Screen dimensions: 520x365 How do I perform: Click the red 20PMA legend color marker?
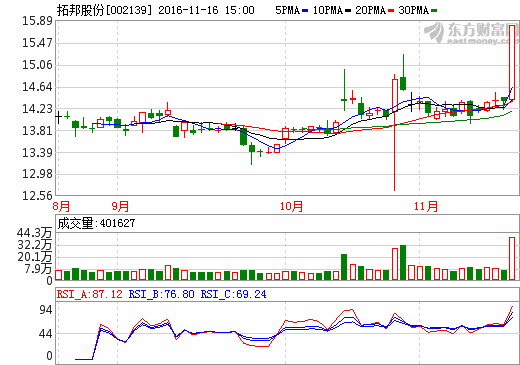[391, 11]
